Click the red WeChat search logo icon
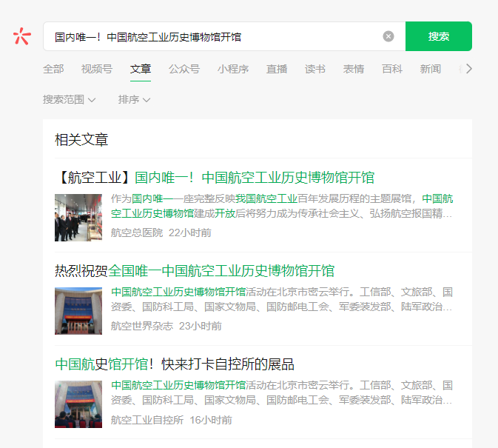 22,36
